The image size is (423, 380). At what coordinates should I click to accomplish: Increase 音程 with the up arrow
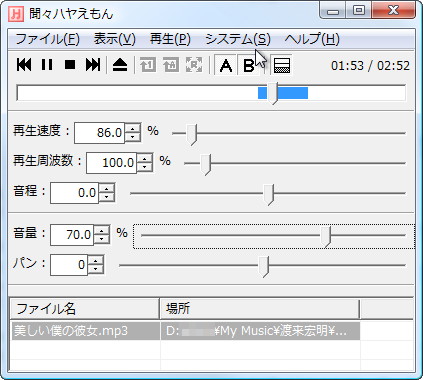pos(107,188)
